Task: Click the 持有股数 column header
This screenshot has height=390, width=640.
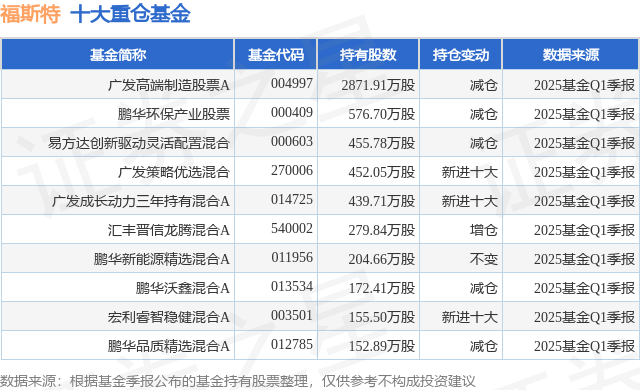Action: point(368,54)
